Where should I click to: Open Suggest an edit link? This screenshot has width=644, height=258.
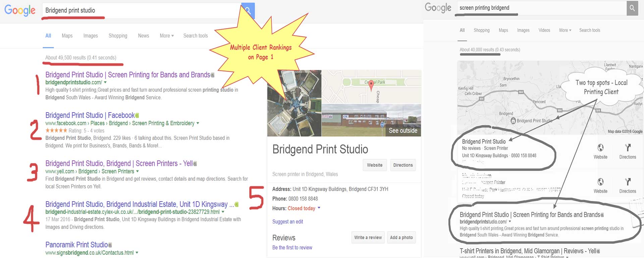[x=287, y=222]
